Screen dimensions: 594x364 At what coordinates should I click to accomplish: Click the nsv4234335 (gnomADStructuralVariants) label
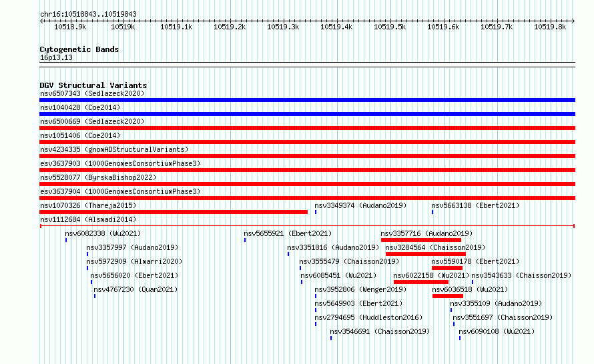(x=114, y=149)
